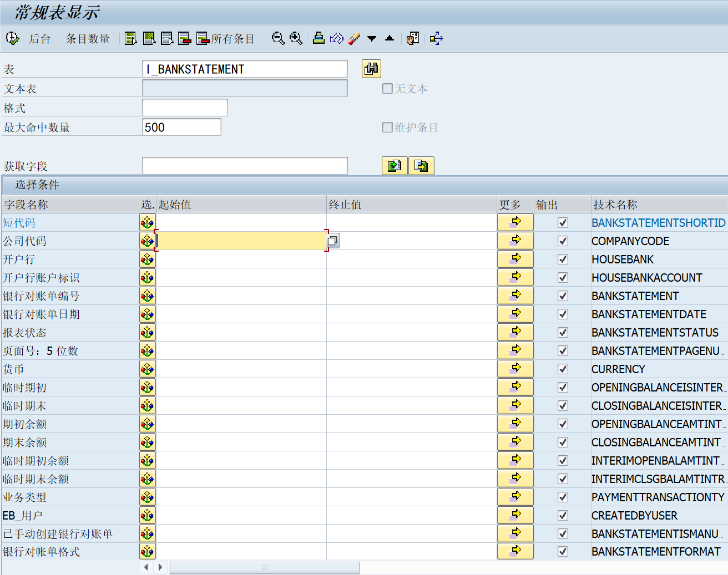
Task: Click the horizontal scrollbar at table bottom
Action: click(x=264, y=568)
